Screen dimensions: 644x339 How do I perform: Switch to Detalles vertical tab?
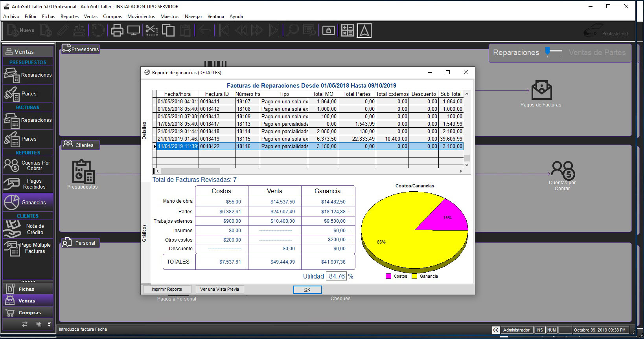tap(144, 131)
